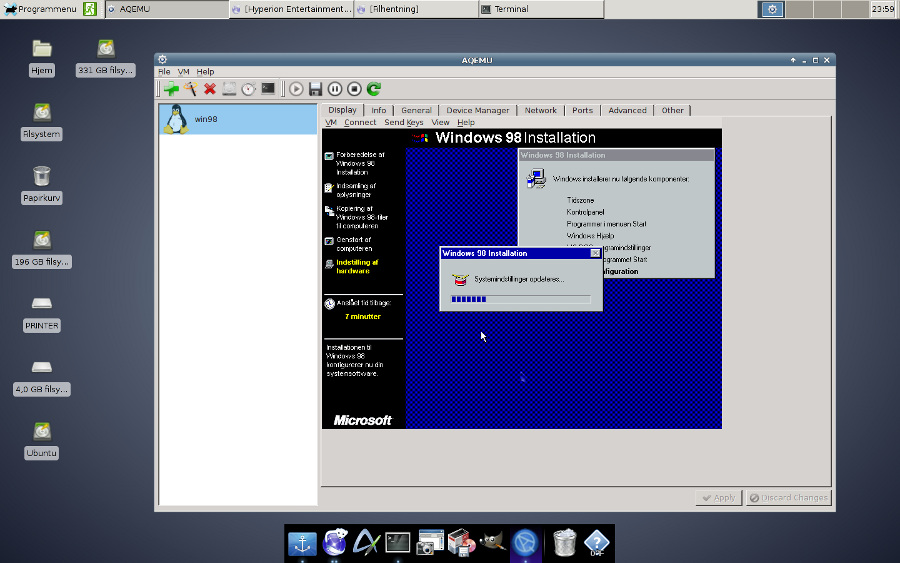900x563 pixels.
Task: Select the win98 virtual machine
Action: (238, 119)
